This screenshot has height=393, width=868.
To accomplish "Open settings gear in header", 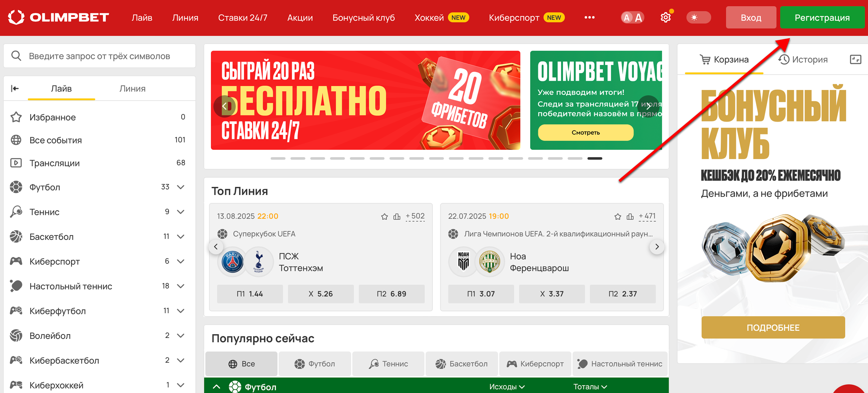I will coord(666,17).
